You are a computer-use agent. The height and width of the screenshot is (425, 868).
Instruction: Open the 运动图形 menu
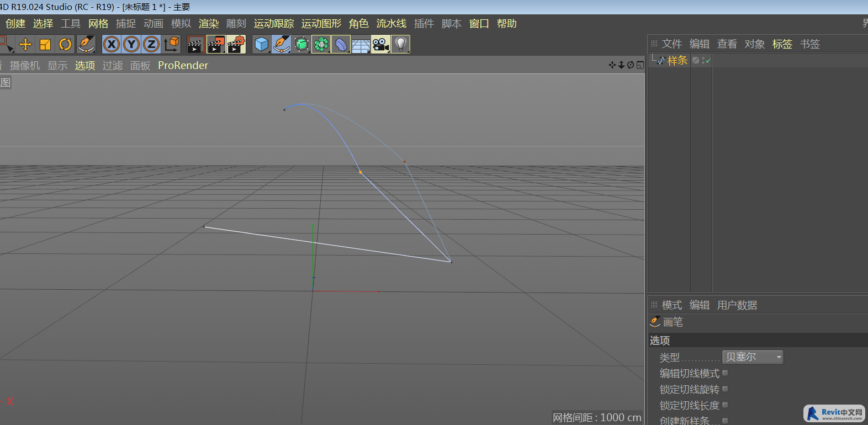(321, 24)
